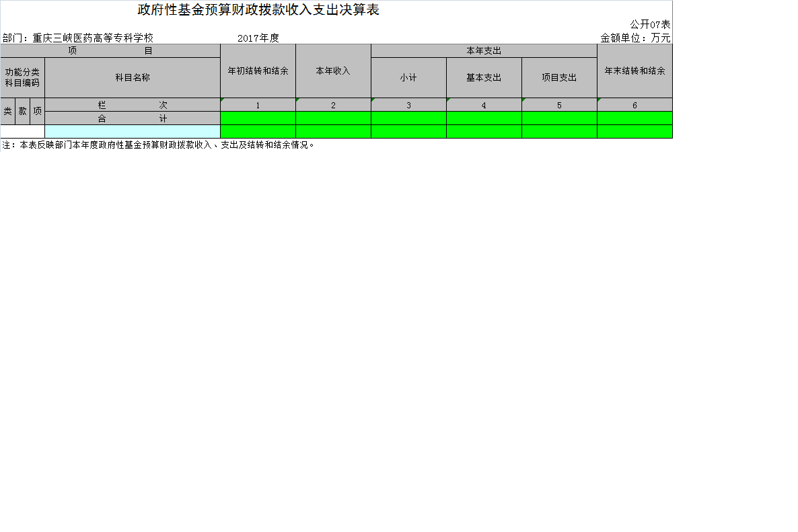798x532 pixels.
Task: Select column number 5 cell
Action: (559, 105)
